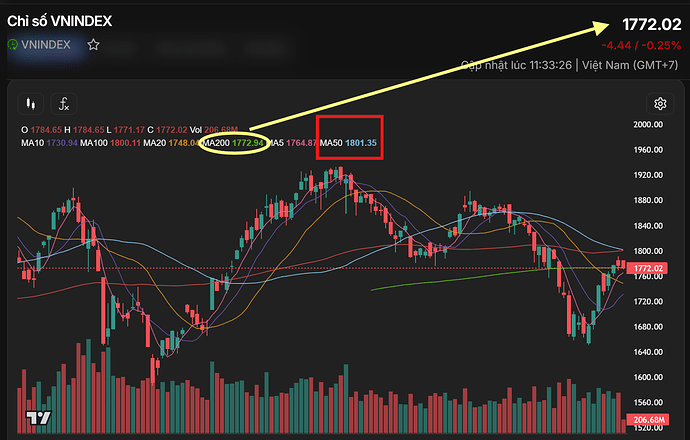Click the update time 11:33:26 text

pos(550,65)
